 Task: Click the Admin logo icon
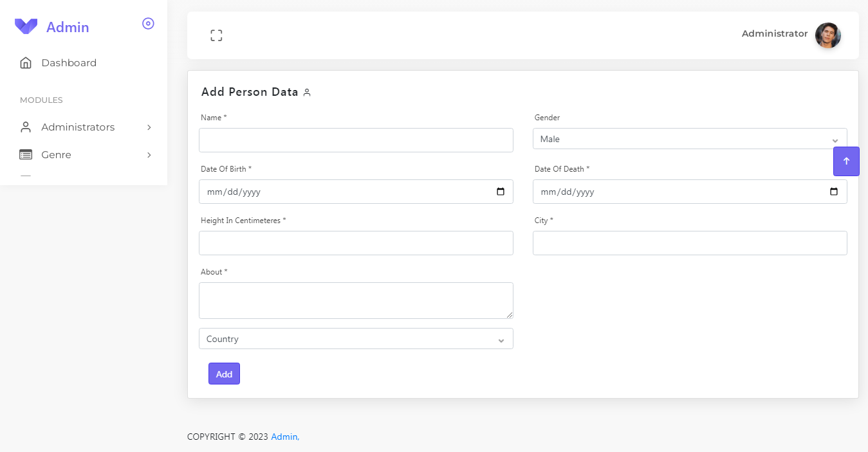click(25, 26)
